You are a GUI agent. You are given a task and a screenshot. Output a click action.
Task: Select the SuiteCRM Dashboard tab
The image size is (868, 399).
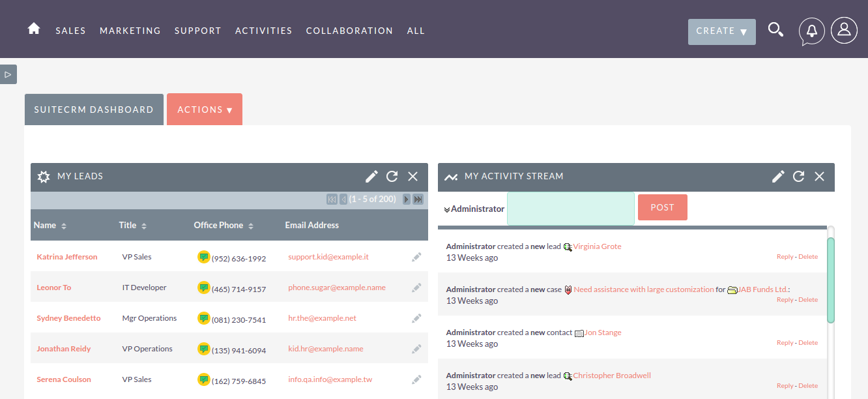[x=94, y=110]
